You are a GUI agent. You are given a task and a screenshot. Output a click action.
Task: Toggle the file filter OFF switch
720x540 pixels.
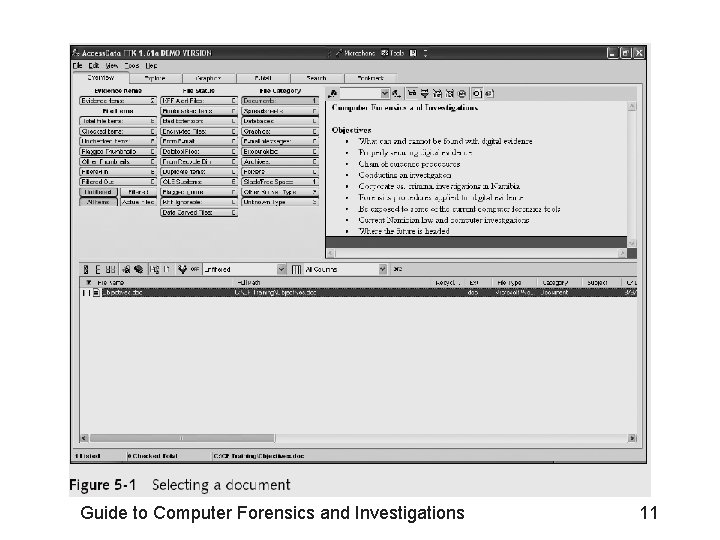pos(195,270)
